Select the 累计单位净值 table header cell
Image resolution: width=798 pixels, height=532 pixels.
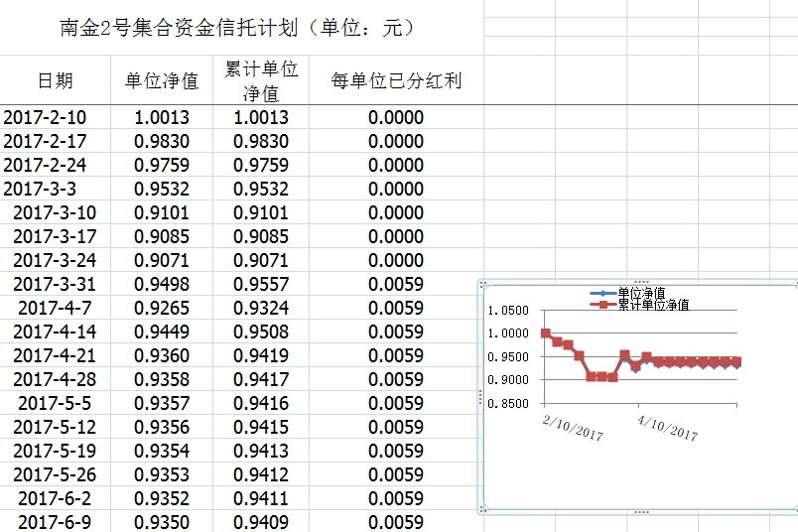coord(261,80)
